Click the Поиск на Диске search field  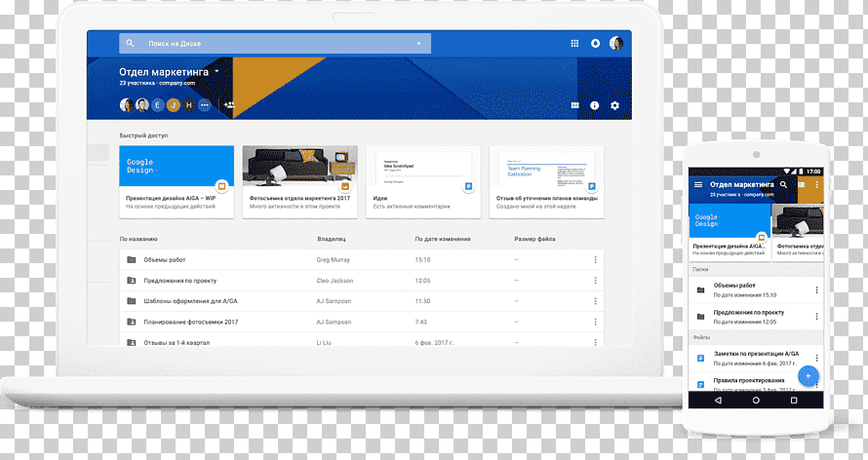[x=275, y=43]
